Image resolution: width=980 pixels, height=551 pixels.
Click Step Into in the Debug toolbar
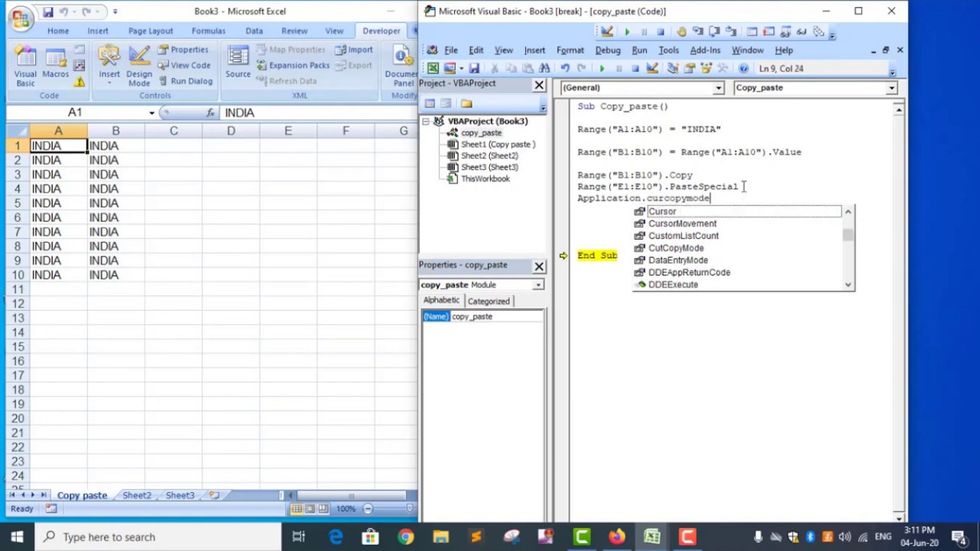(699, 32)
